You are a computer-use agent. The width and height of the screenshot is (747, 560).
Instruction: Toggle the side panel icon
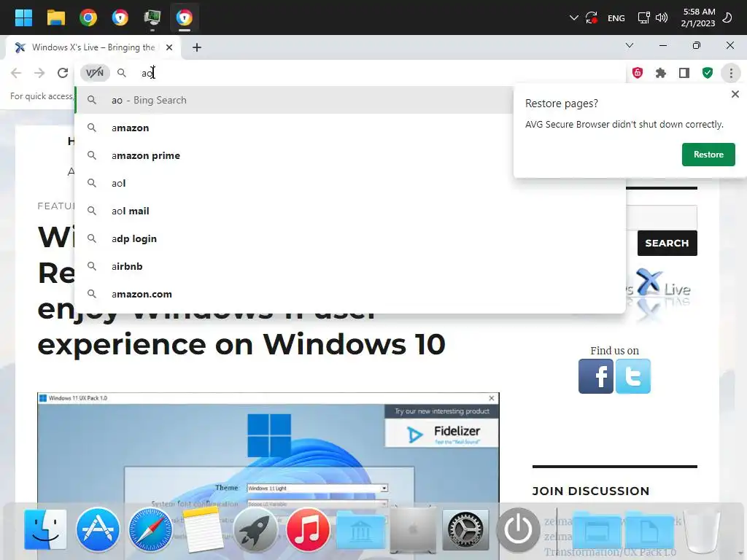684,73
